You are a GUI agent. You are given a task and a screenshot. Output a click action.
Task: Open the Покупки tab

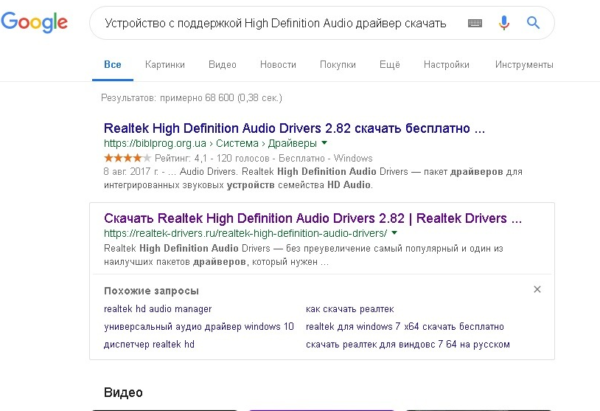pyautogui.click(x=338, y=65)
